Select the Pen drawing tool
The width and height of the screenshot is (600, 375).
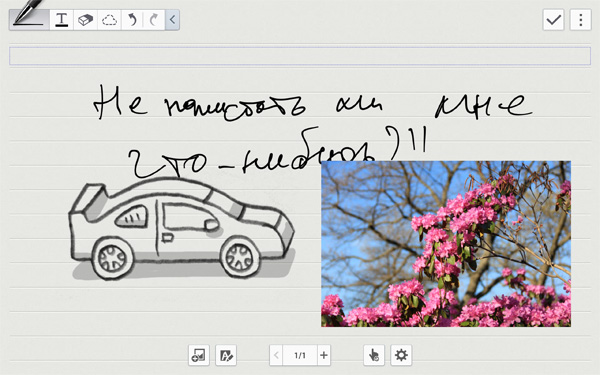click(x=29, y=20)
